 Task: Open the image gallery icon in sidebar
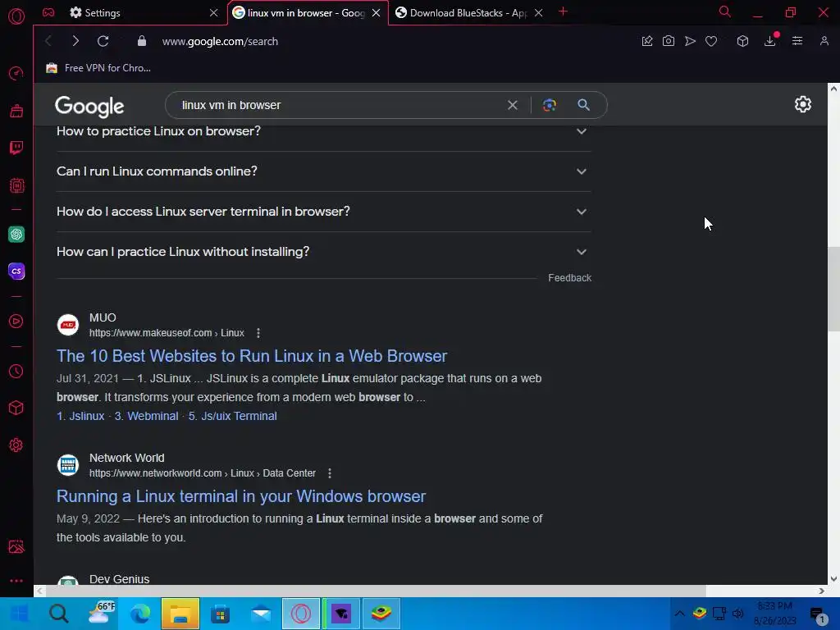click(x=16, y=546)
